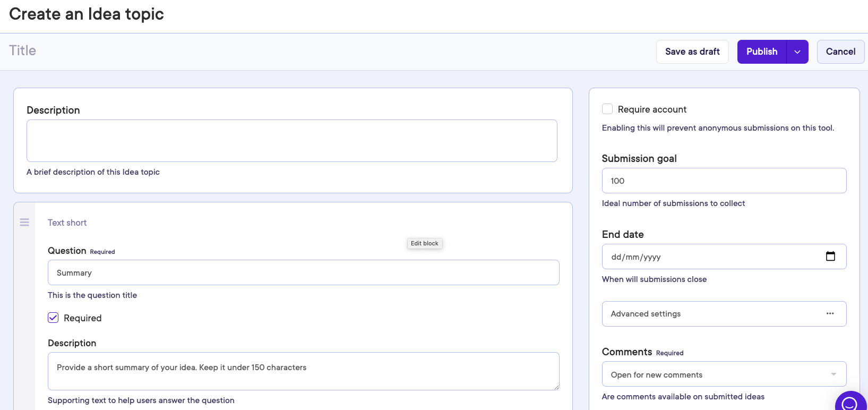Click the drag handle on Text short block
The width and height of the screenshot is (868, 410).
tap(24, 223)
